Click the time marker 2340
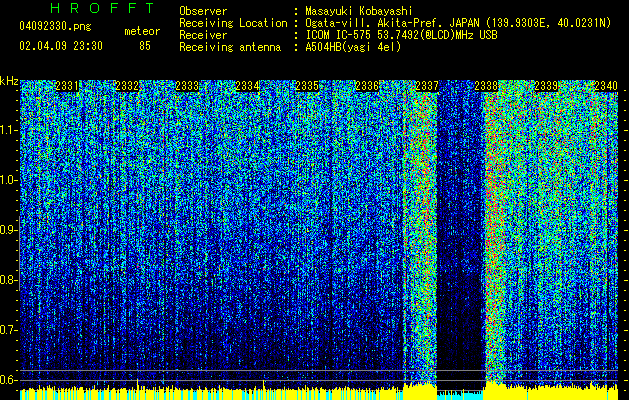 606,86
